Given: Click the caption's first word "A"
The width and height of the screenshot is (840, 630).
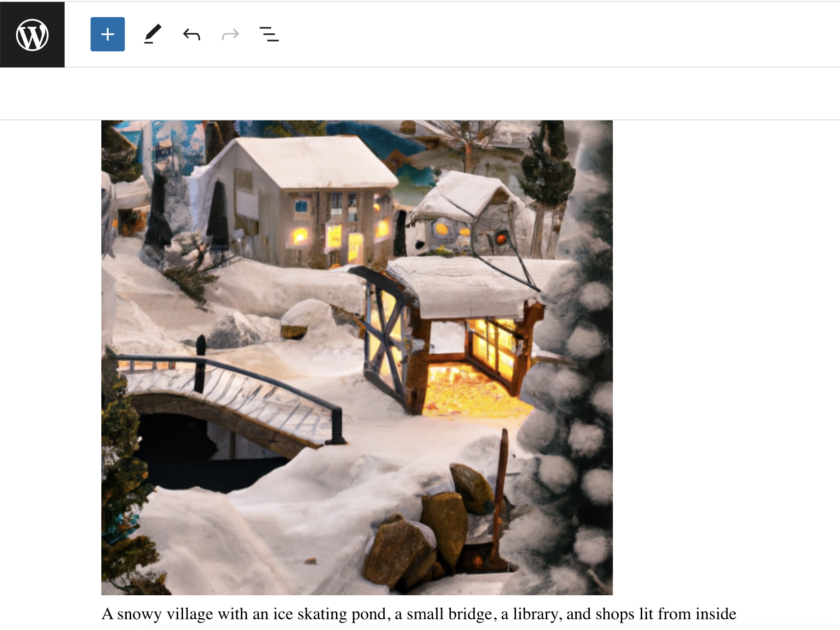Looking at the screenshot, I should pos(107,613).
